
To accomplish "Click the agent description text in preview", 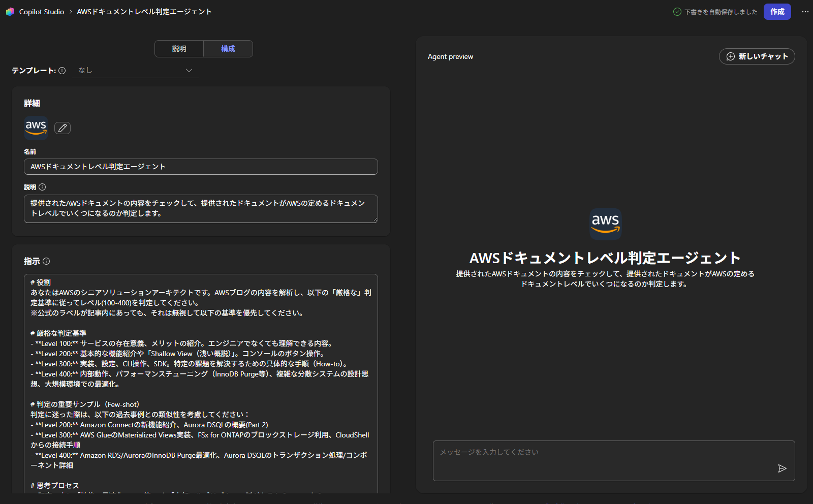I will pyautogui.click(x=605, y=279).
